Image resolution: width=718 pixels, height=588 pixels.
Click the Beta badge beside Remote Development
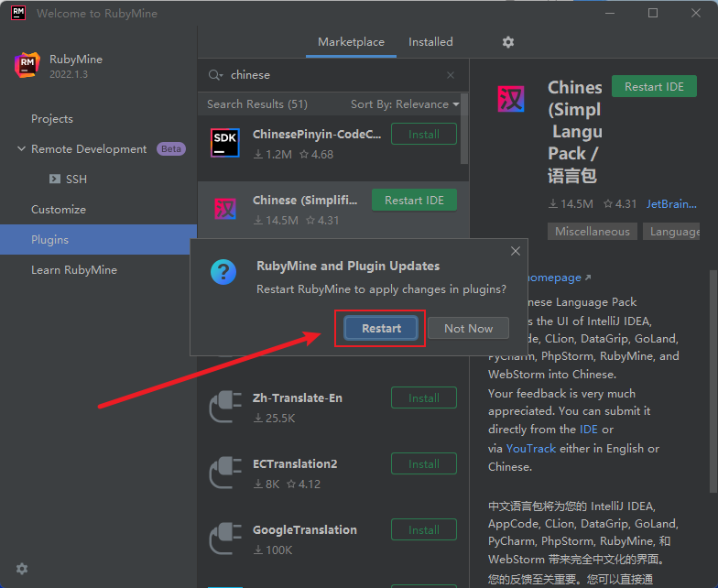point(170,148)
